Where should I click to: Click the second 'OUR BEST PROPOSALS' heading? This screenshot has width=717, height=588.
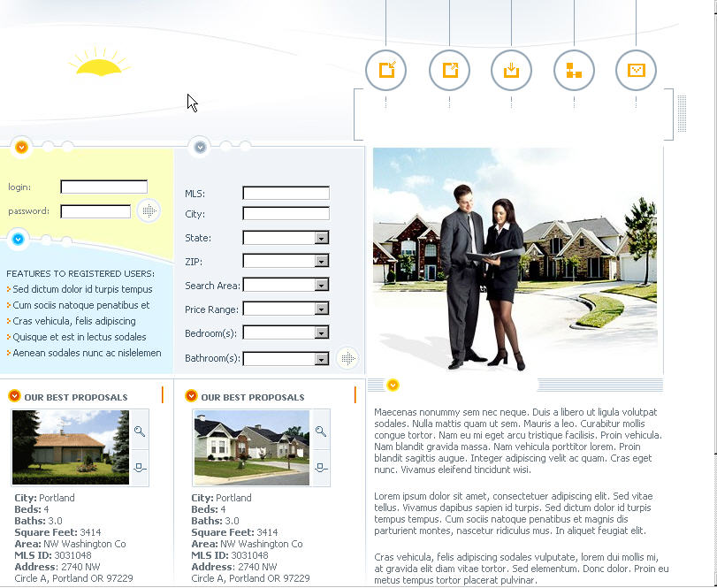coord(253,397)
